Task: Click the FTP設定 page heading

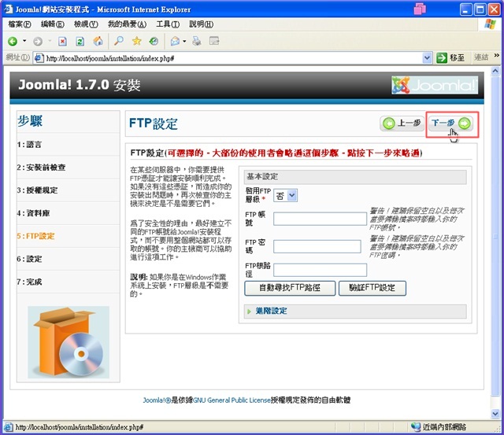Action: click(x=154, y=123)
